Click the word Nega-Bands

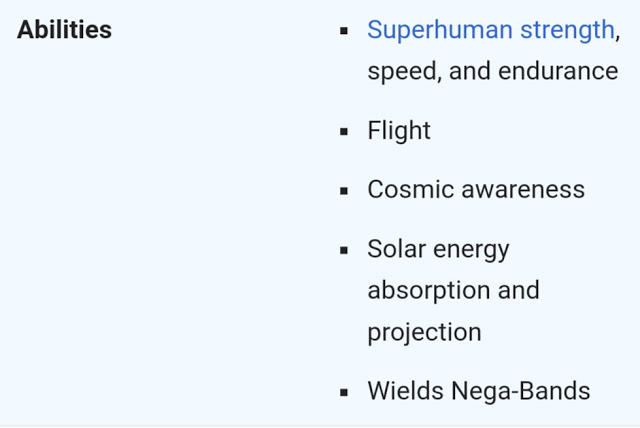tap(520, 392)
